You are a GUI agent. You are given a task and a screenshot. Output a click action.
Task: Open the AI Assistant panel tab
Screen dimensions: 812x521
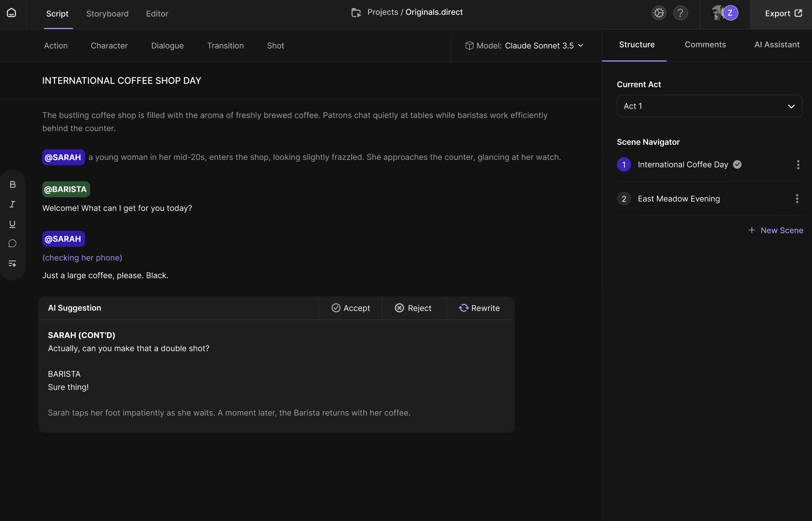tap(777, 45)
